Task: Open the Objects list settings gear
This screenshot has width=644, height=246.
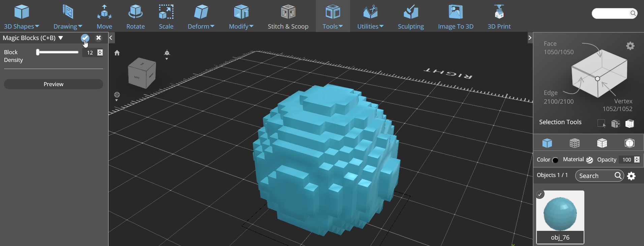Action: click(x=631, y=176)
